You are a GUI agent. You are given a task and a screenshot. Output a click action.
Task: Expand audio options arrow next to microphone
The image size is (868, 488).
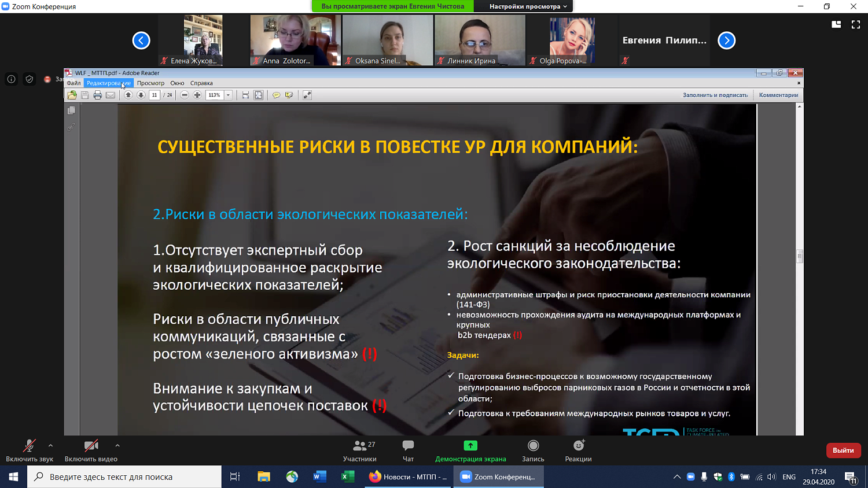[x=50, y=445]
